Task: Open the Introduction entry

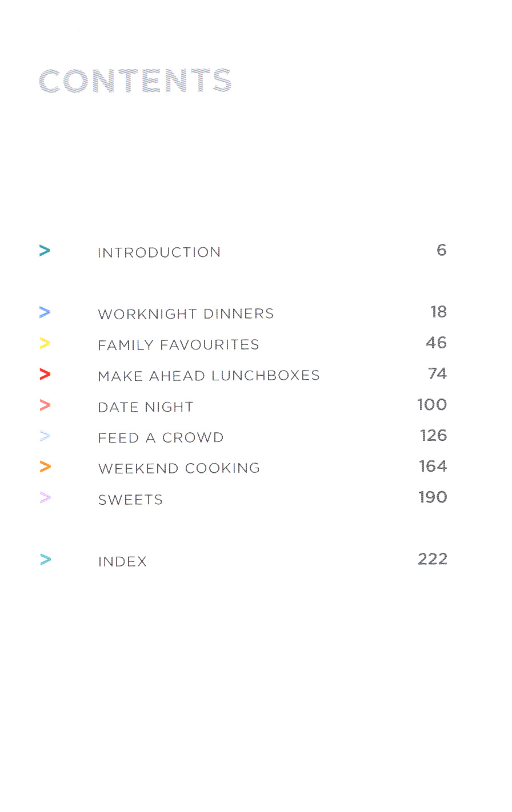Action: (159, 252)
